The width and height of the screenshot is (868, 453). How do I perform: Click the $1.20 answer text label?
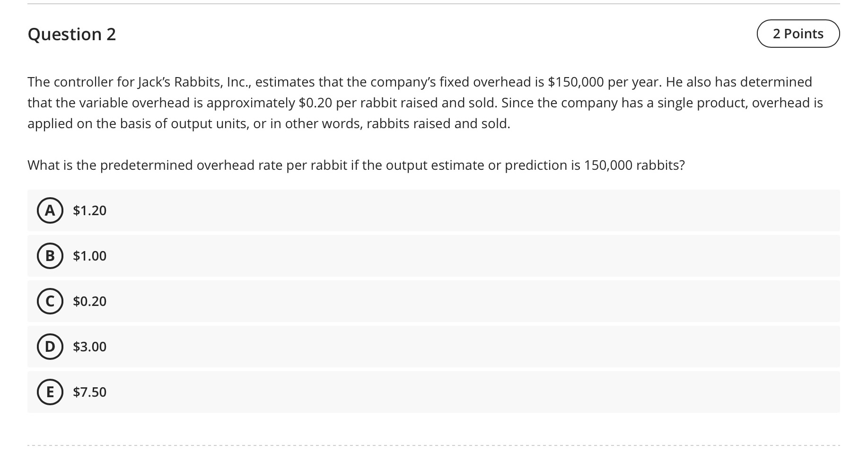tap(89, 210)
